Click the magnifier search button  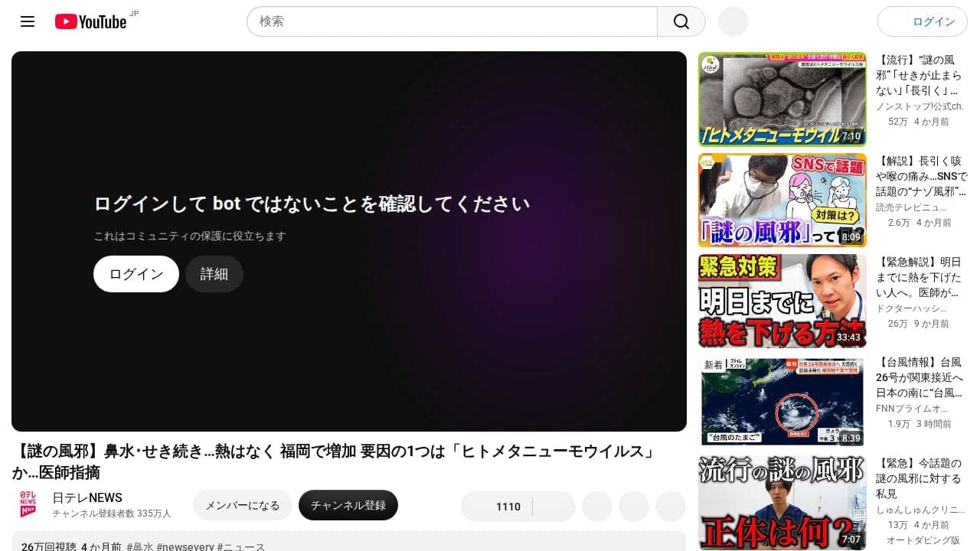tap(681, 21)
